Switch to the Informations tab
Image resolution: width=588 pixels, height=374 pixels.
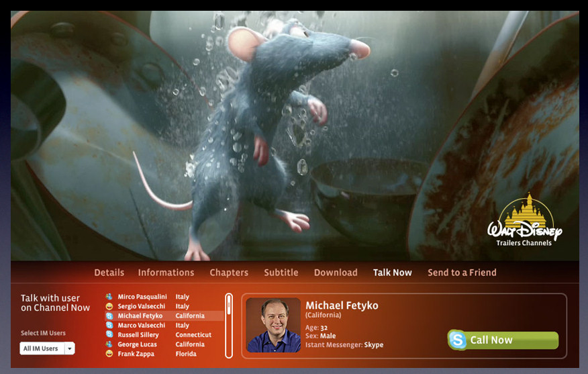166,273
